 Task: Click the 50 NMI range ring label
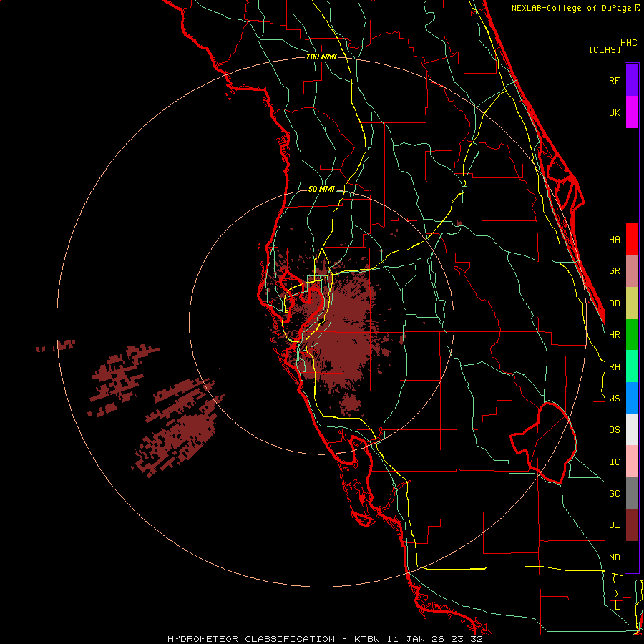coord(321,190)
